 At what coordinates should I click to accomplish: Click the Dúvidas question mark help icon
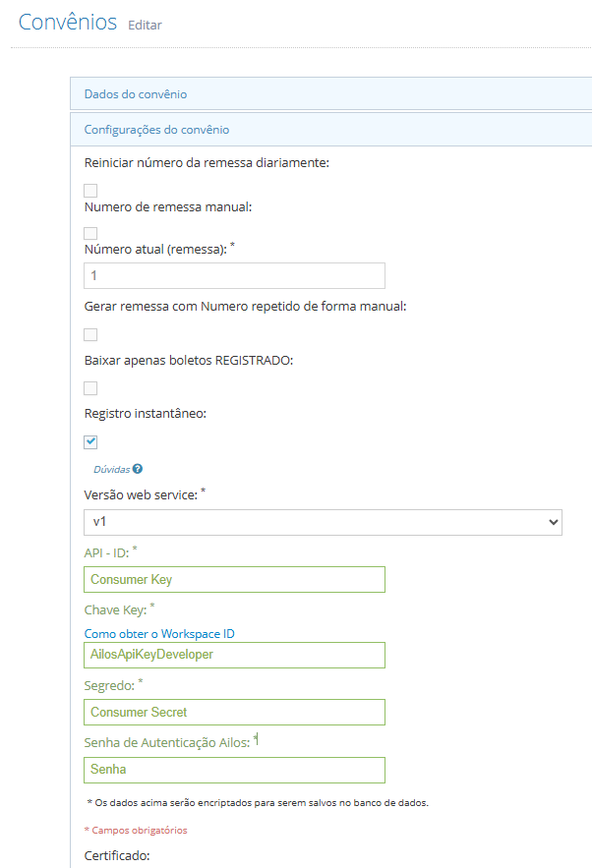[138, 469]
